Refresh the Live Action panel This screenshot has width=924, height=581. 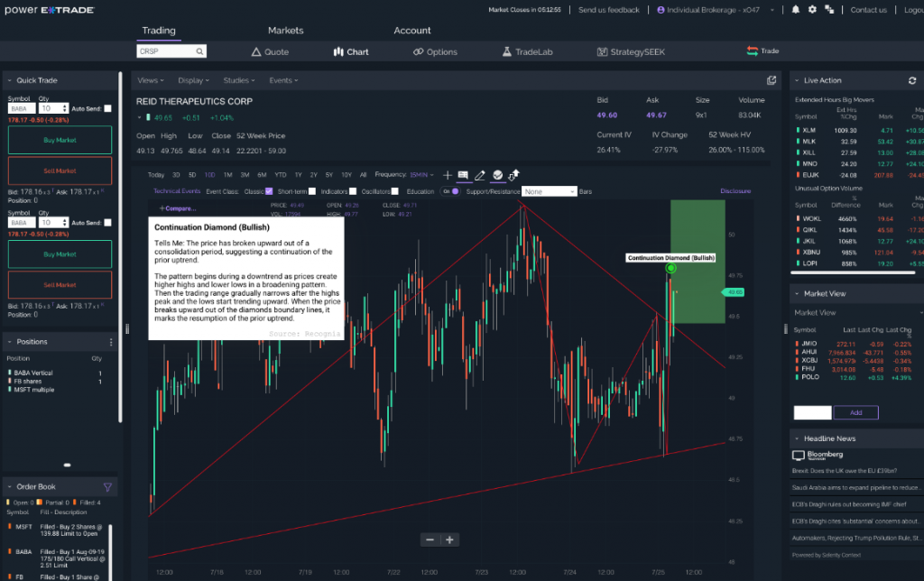click(x=912, y=81)
